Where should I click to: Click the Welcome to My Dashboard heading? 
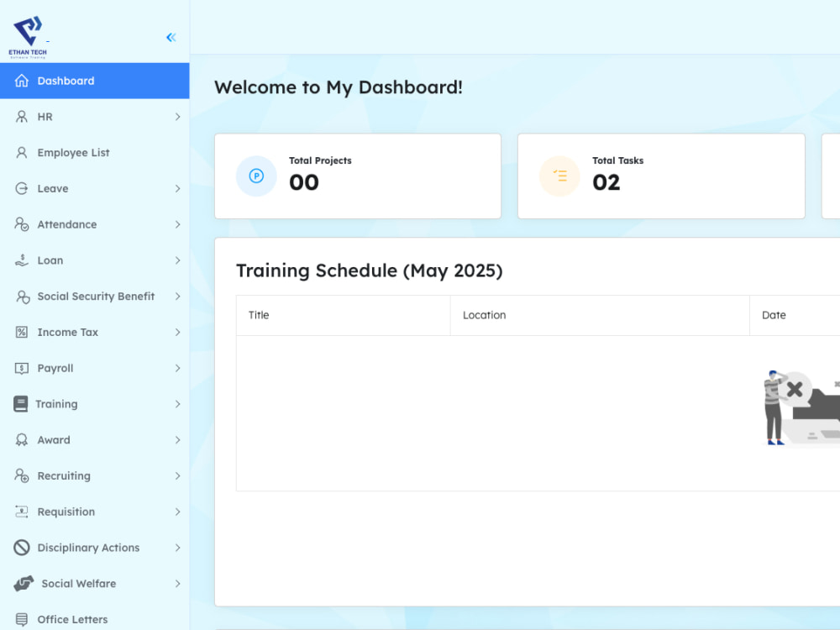click(x=339, y=87)
